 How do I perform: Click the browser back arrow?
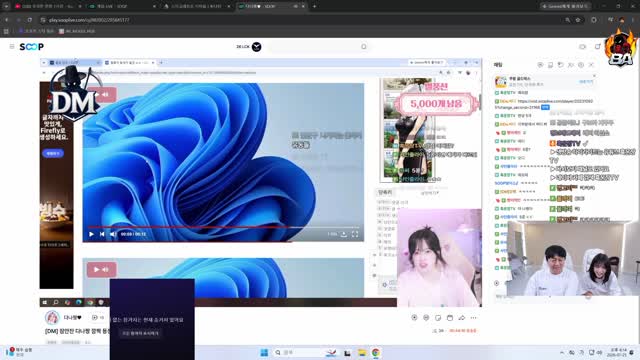(7, 20)
